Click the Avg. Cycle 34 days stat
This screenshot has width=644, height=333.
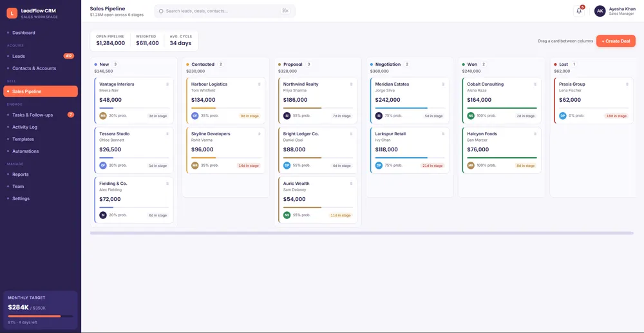[181, 40]
